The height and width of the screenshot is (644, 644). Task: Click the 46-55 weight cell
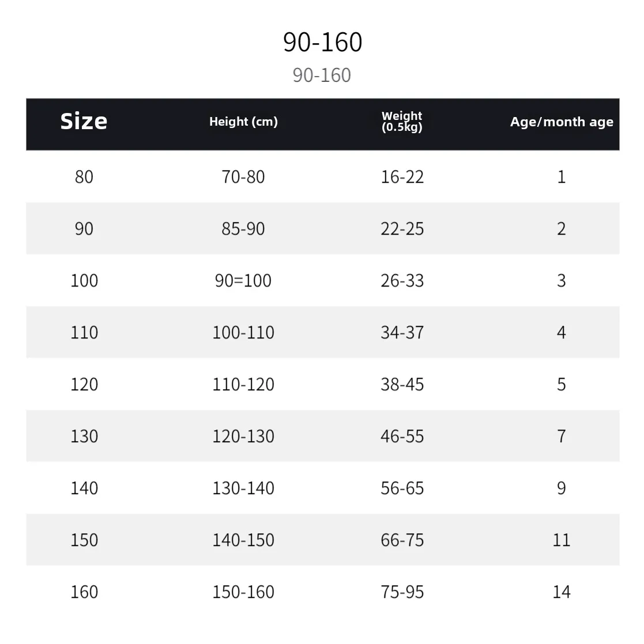(x=402, y=436)
